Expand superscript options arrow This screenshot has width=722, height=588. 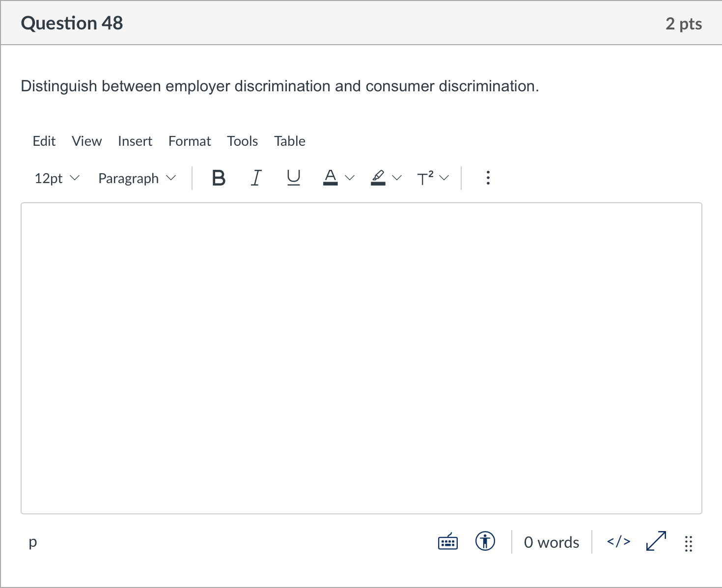coord(444,178)
